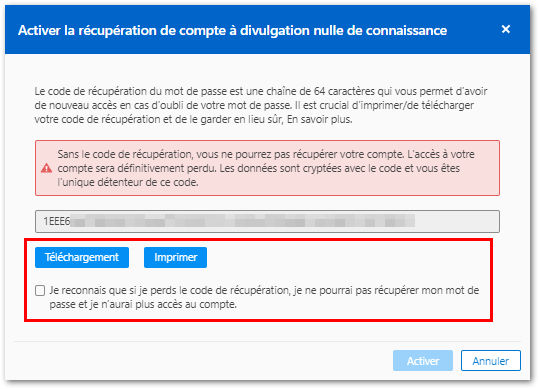539x389 pixels.
Task: Click the "Je reconnais que si je perds" label
Action: (264, 297)
